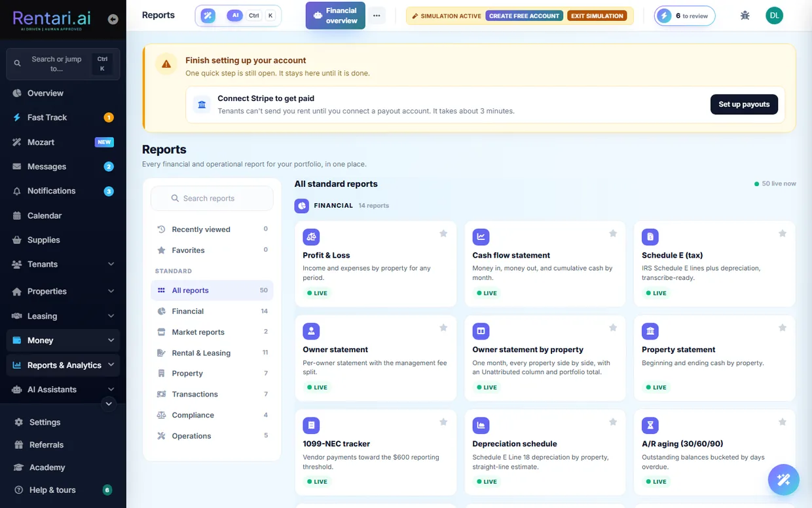Select the Market reports category
Image resolution: width=812 pixels, height=508 pixels.
pyautogui.click(x=212, y=332)
